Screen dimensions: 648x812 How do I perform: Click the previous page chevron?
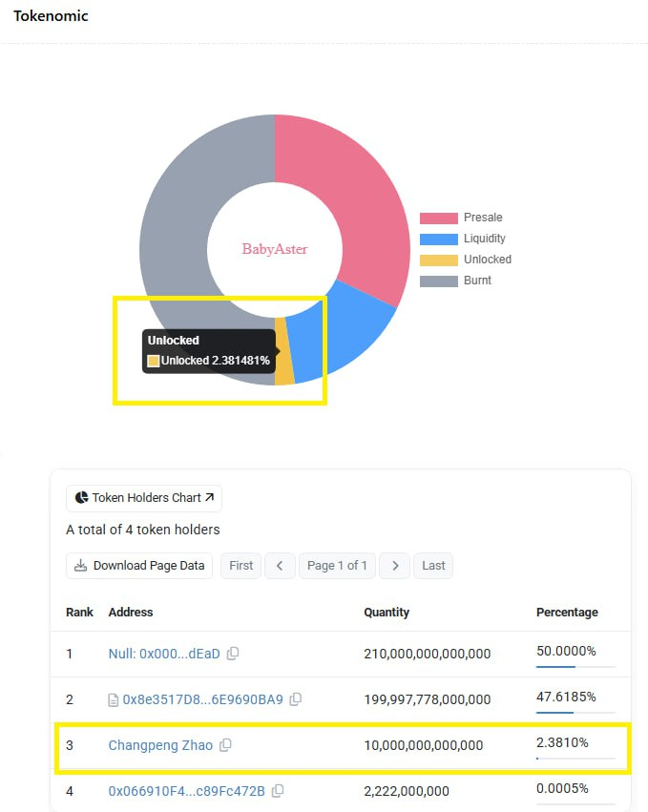(x=280, y=566)
